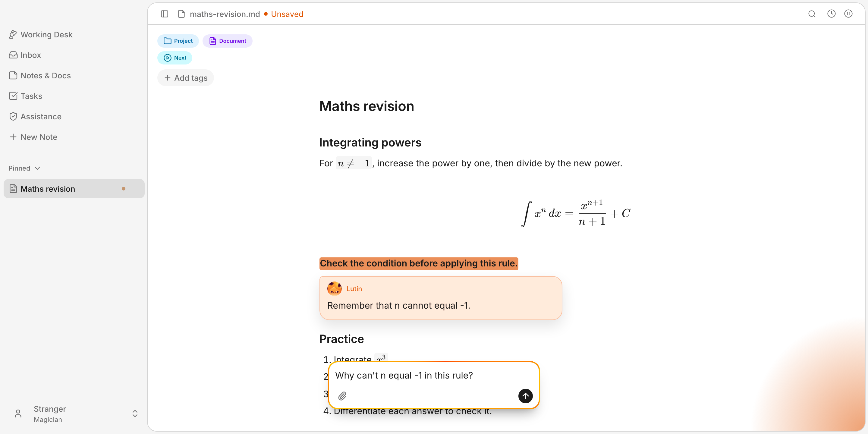Click the Next status tag
The height and width of the screenshot is (434, 868).
[x=175, y=58]
